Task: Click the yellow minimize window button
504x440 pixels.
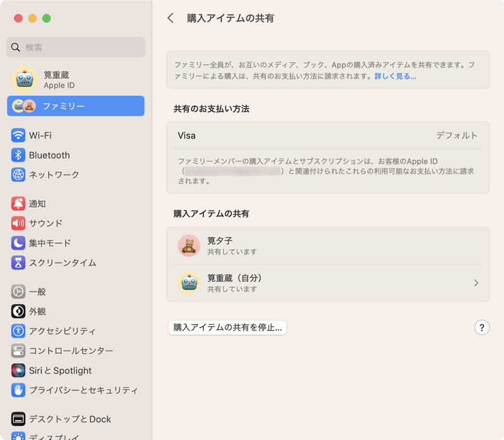Action: coord(33,18)
